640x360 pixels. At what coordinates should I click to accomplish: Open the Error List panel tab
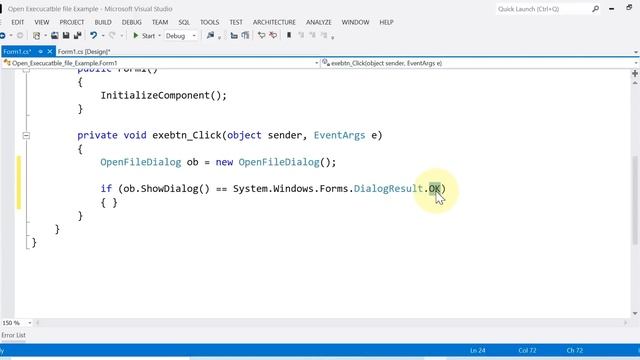pyautogui.click(x=13, y=335)
